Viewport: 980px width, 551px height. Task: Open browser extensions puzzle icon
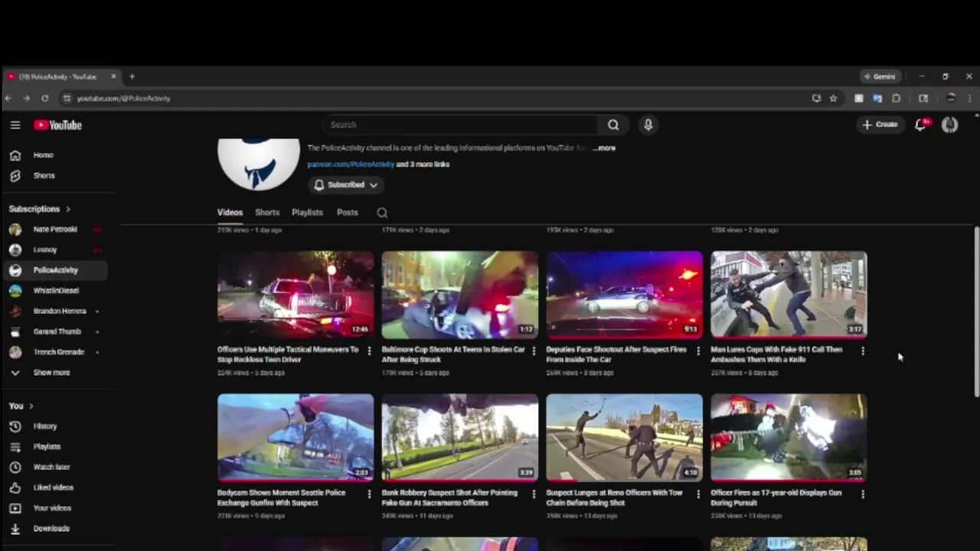tap(897, 98)
